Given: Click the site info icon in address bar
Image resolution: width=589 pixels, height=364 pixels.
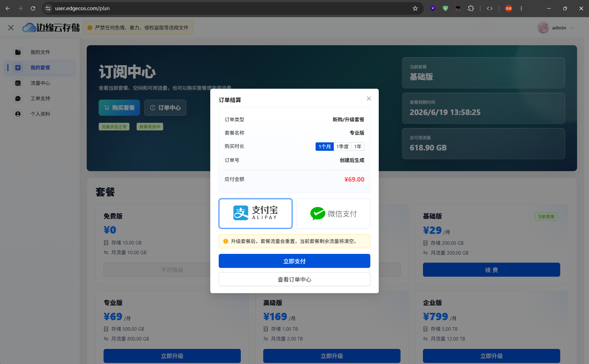Looking at the screenshot, I should click(x=48, y=8).
